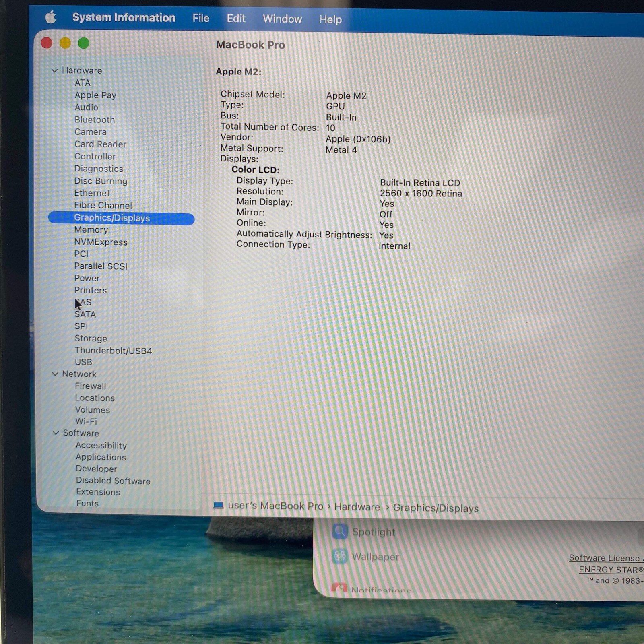Select Bluetooth in the sidebar

(x=95, y=120)
